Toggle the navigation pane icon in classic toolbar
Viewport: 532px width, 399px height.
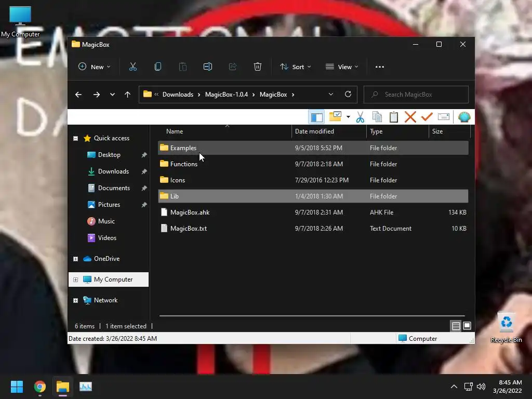pyautogui.click(x=316, y=117)
